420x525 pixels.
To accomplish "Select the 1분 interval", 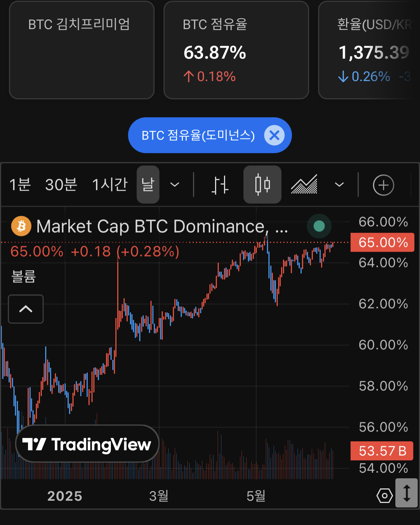I will coord(20,184).
